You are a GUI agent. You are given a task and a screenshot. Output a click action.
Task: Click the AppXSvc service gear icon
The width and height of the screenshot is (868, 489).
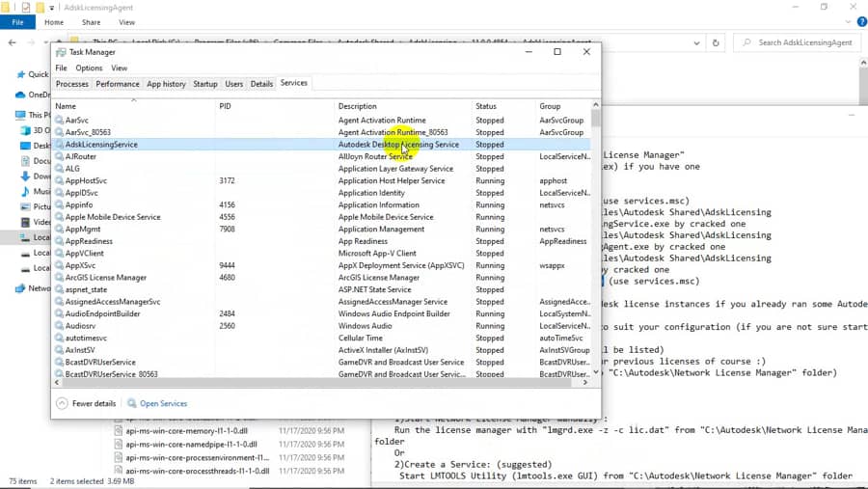[59, 266]
